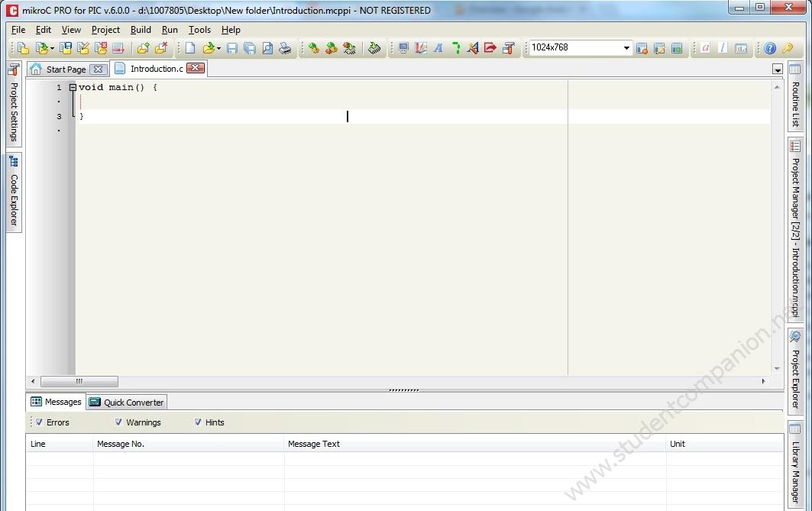Screen dimensions: 812x511
Task: Open the Build menu
Action: coord(141,30)
